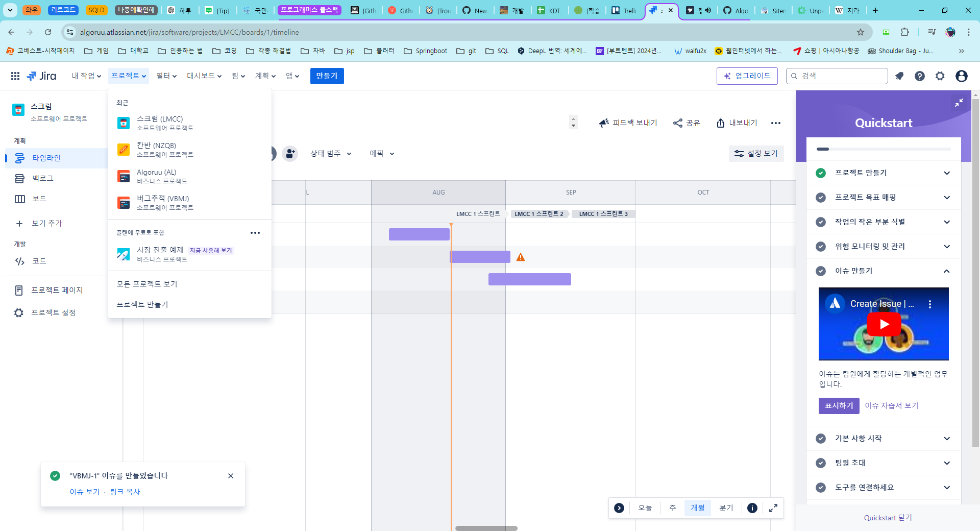The height and width of the screenshot is (531, 980).
Task: Minimize the Quickstart panel
Action: click(959, 103)
